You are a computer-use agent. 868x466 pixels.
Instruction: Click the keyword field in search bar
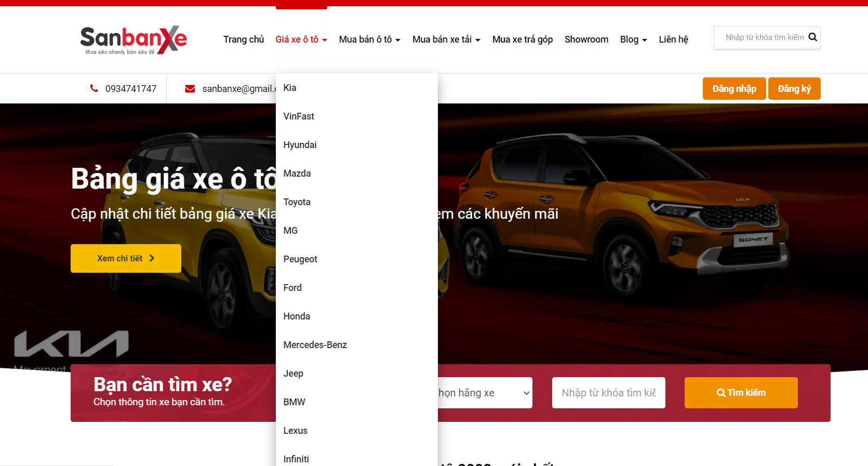click(608, 393)
